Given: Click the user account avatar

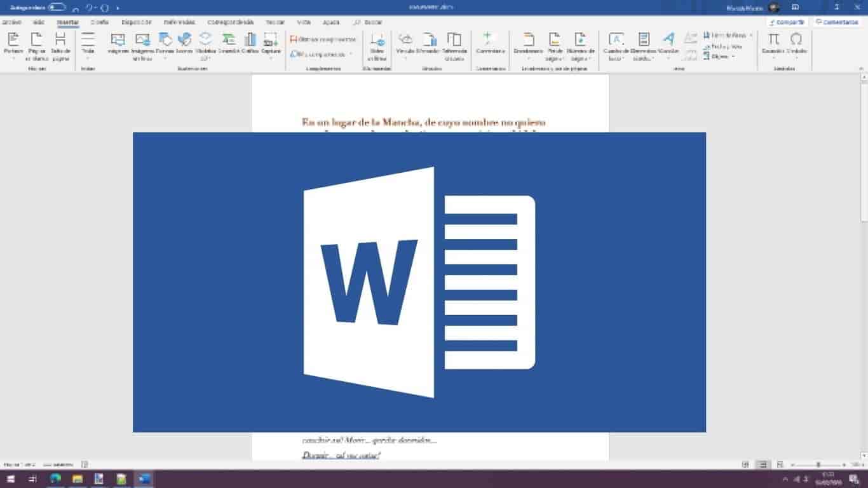Looking at the screenshot, I should coord(773,8).
